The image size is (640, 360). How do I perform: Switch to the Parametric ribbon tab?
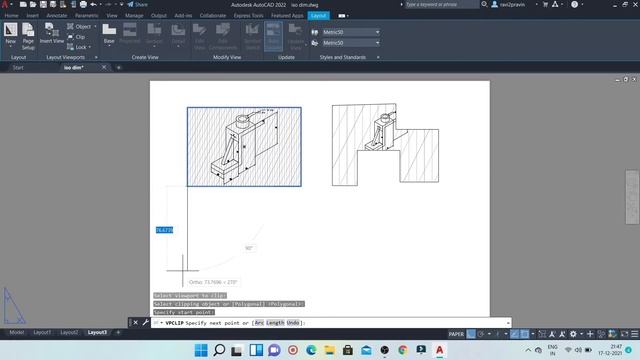click(x=87, y=16)
